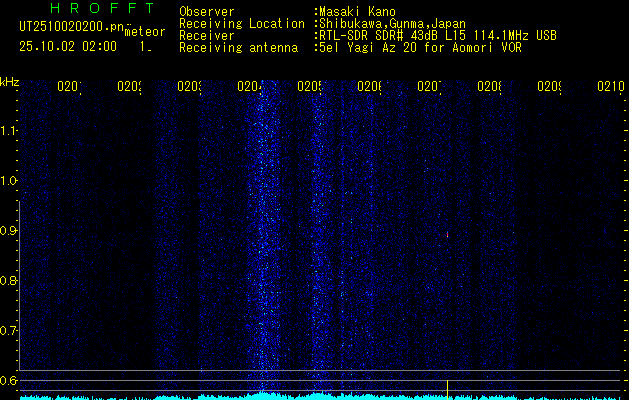Screen dimensions: 629x400
Task: Click the 0.9 kHz axis label
Action: 8,230
